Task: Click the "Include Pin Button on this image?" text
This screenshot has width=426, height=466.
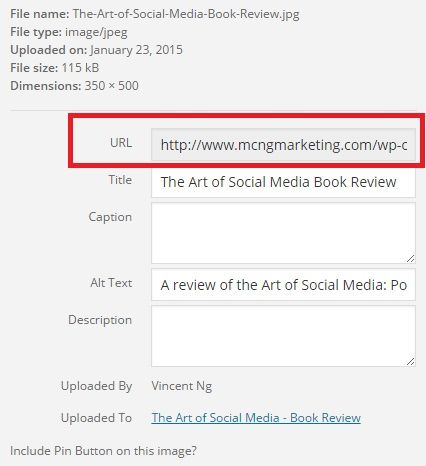Action: coord(103,451)
